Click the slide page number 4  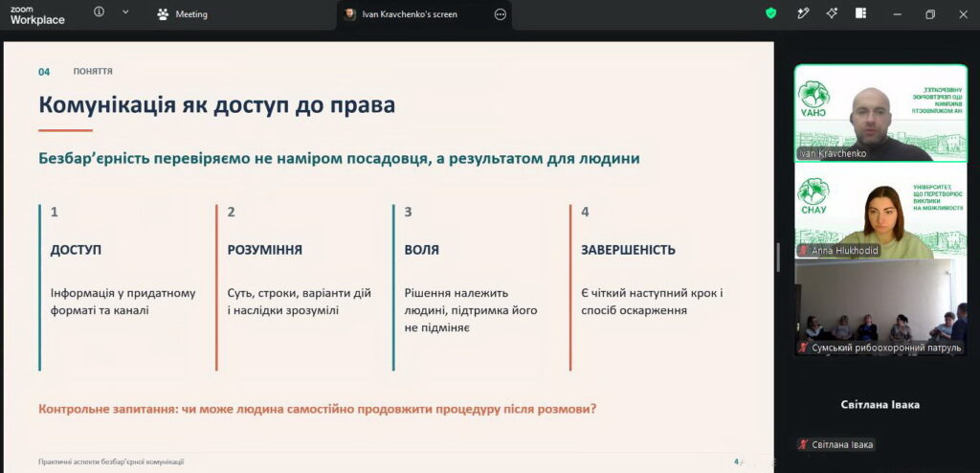(736, 462)
